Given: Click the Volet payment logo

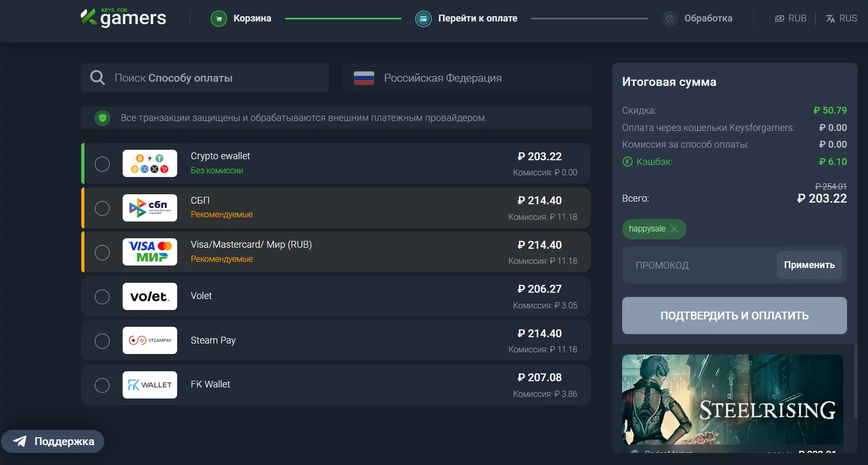Looking at the screenshot, I should [x=150, y=296].
